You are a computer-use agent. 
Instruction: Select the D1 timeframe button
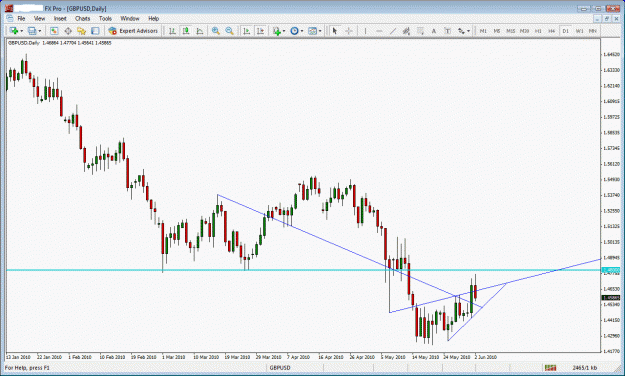click(x=565, y=31)
